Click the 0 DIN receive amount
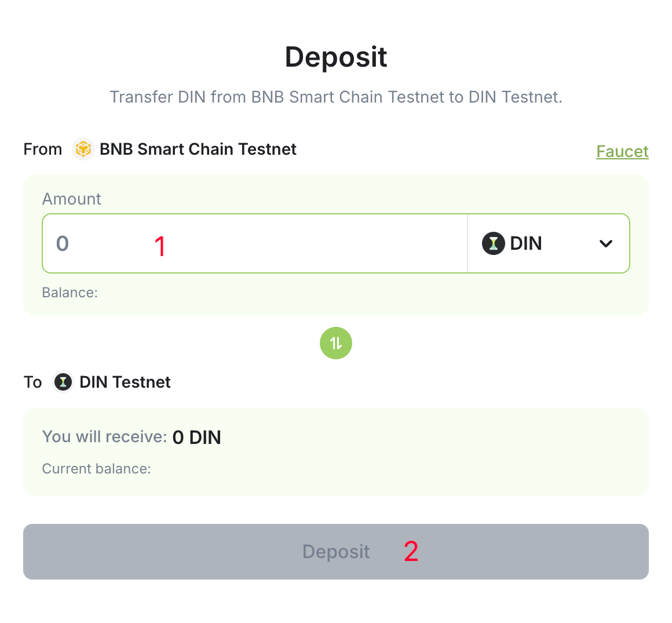Screen dimensions: 672x623 coord(197,438)
